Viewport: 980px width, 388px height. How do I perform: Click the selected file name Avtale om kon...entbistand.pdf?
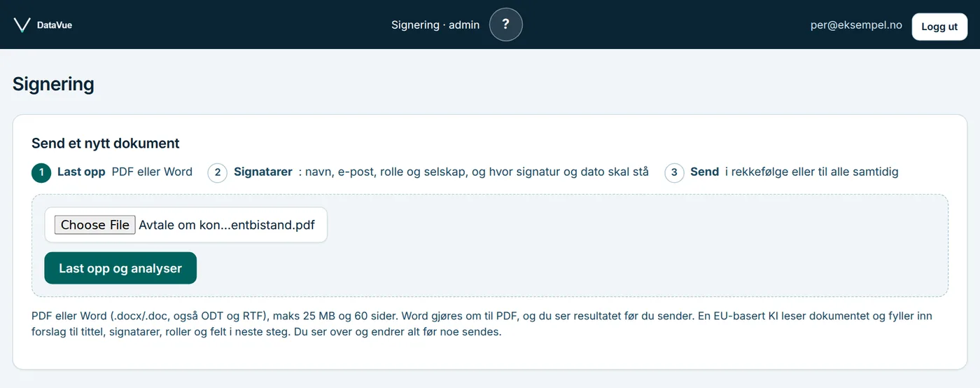[227, 225]
